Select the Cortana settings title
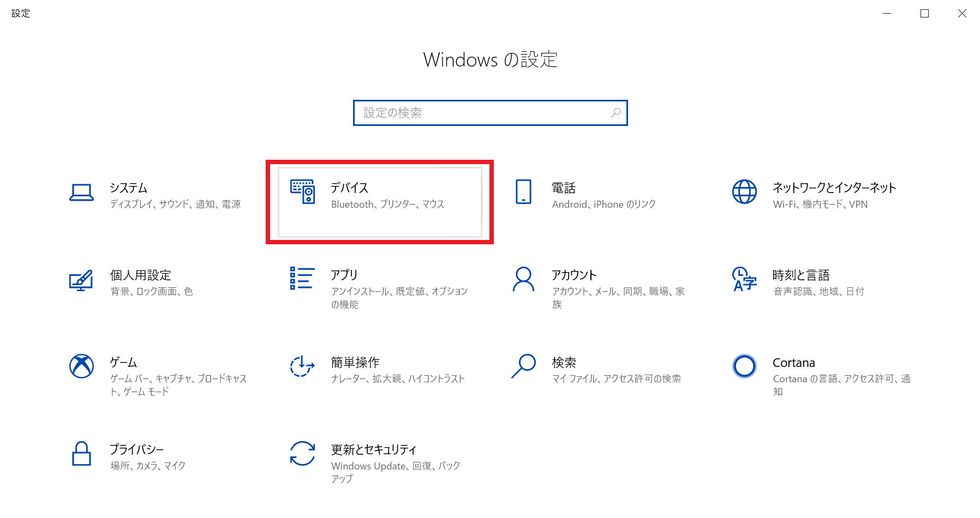Image resolution: width=980 pixels, height=518 pixels. point(794,363)
